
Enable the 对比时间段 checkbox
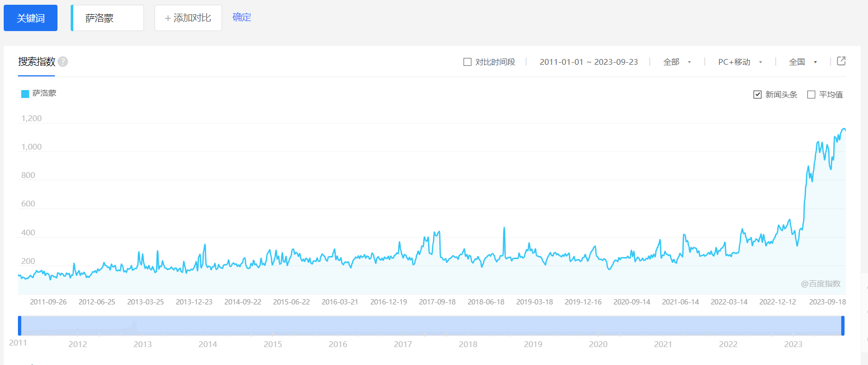pos(467,62)
